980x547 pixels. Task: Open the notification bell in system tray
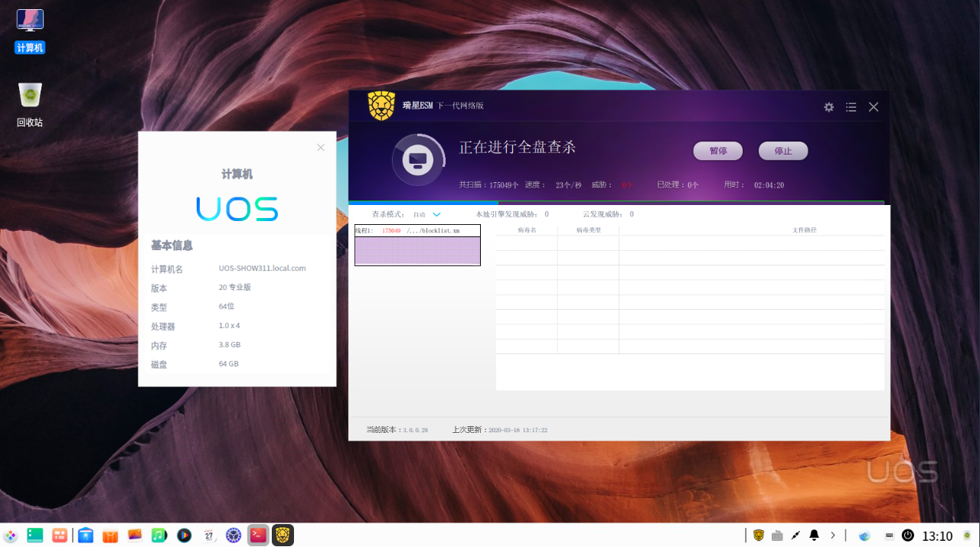[x=814, y=535]
